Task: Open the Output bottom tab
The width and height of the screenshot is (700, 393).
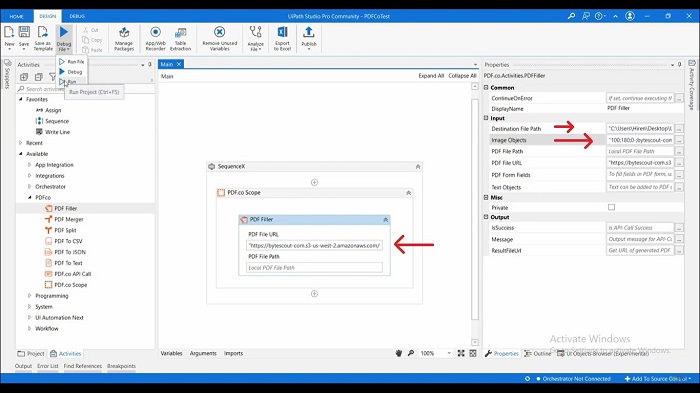Action: coord(23,366)
